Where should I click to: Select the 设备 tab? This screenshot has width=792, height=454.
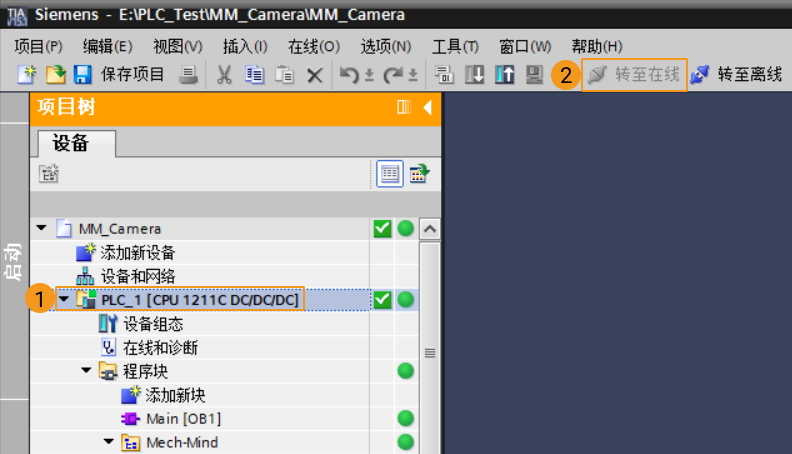tap(76, 143)
